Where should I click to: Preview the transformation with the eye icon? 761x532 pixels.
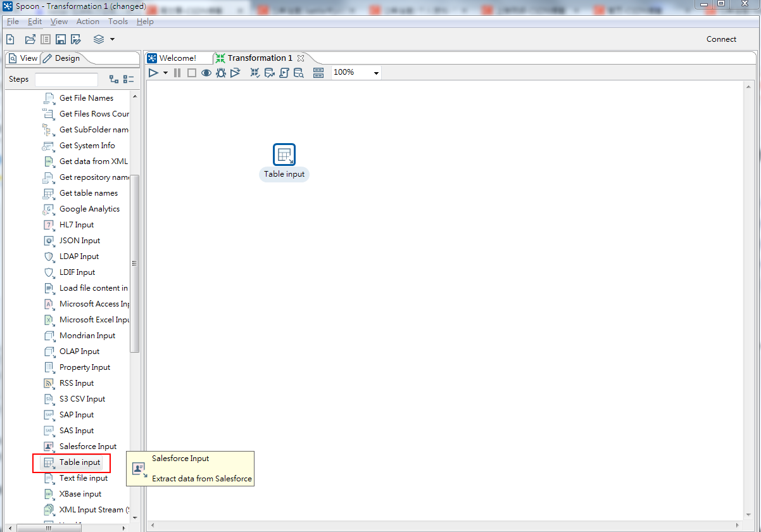pos(206,72)
